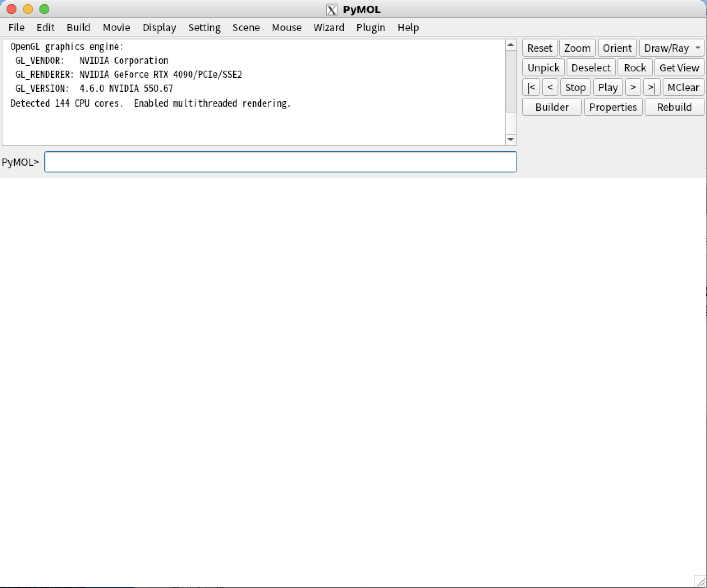The height and width of the screenshot is (588, 707).
Task: Open the Builder panel
Action: tap(552, 107)
